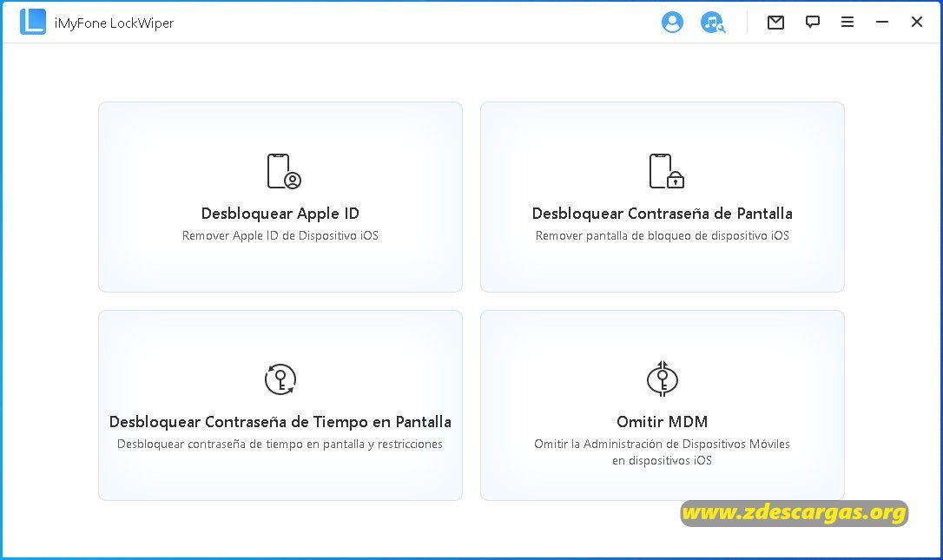Select Desbloquear Contraseña de Pantalla heading

click(663, 214)
